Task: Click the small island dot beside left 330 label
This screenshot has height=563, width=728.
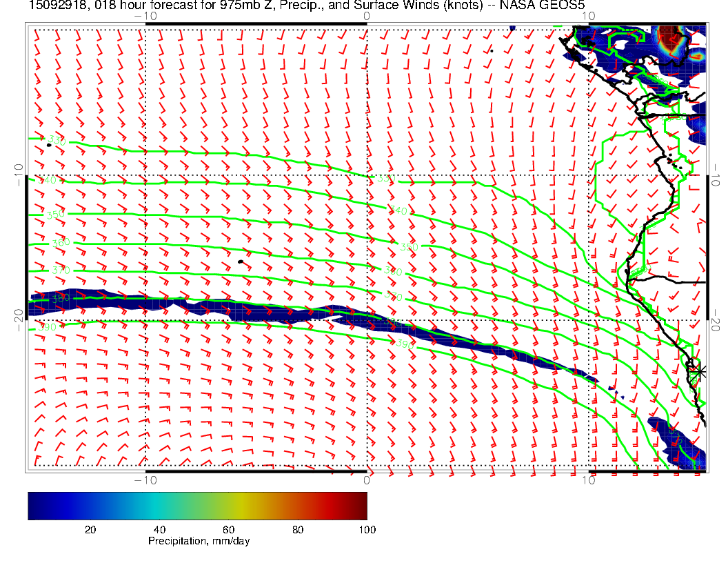Action: (49, 145)
